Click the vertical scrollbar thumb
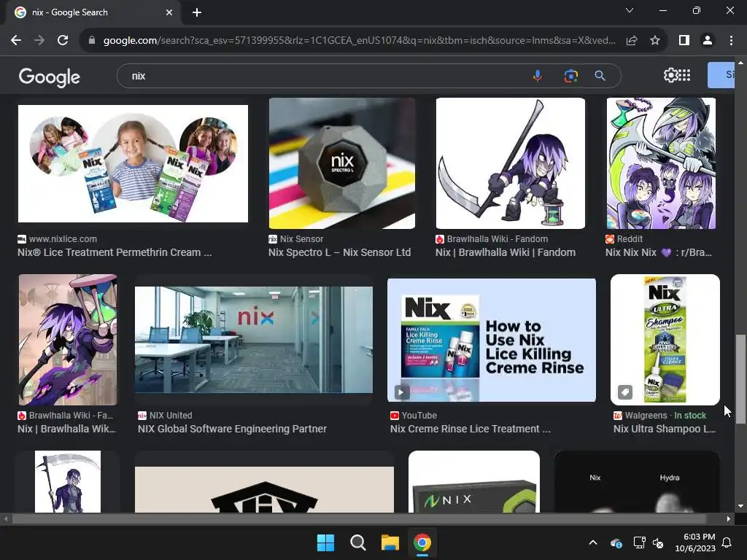Image resolution: width=747 pixels, height=560 pixels. 740,378
